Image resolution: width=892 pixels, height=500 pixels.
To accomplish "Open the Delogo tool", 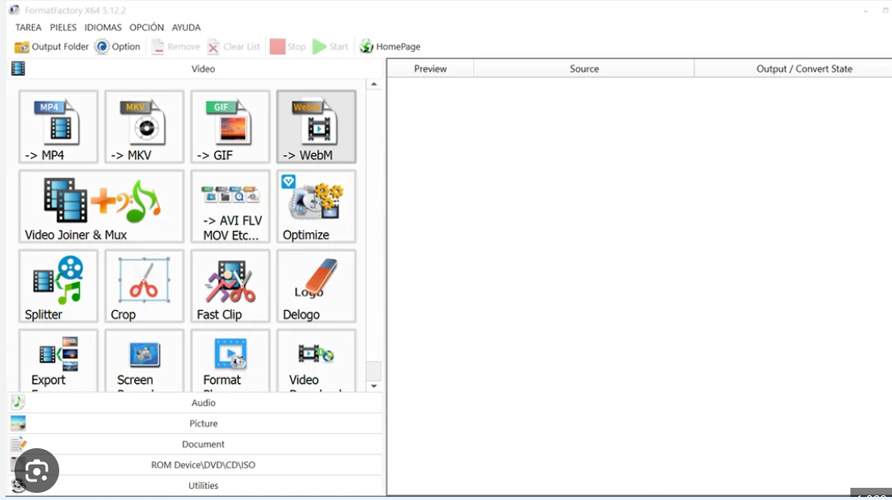I will tap(316, 286).
